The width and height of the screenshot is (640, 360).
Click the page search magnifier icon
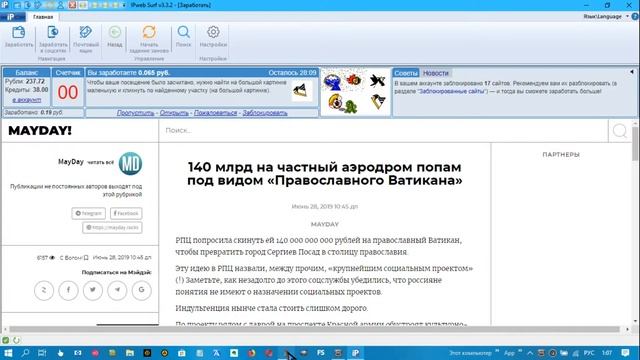(x=620, y=131)
